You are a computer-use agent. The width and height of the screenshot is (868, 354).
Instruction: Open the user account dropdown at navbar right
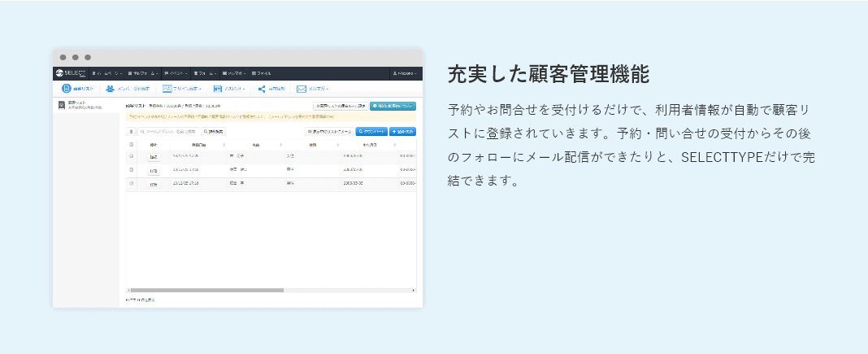click(x=405, y=73)
